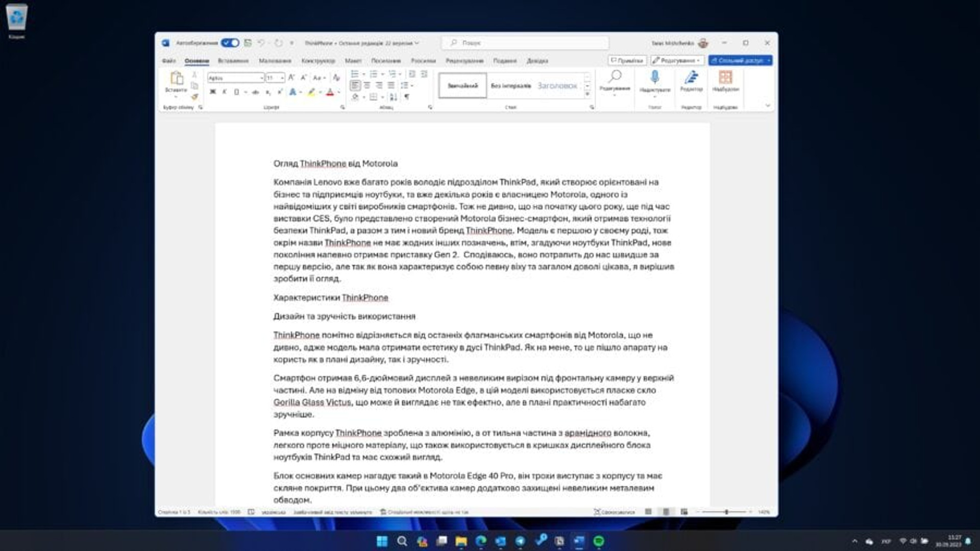Copy the selection using the copy icon
980x551 pixels.
194,86
